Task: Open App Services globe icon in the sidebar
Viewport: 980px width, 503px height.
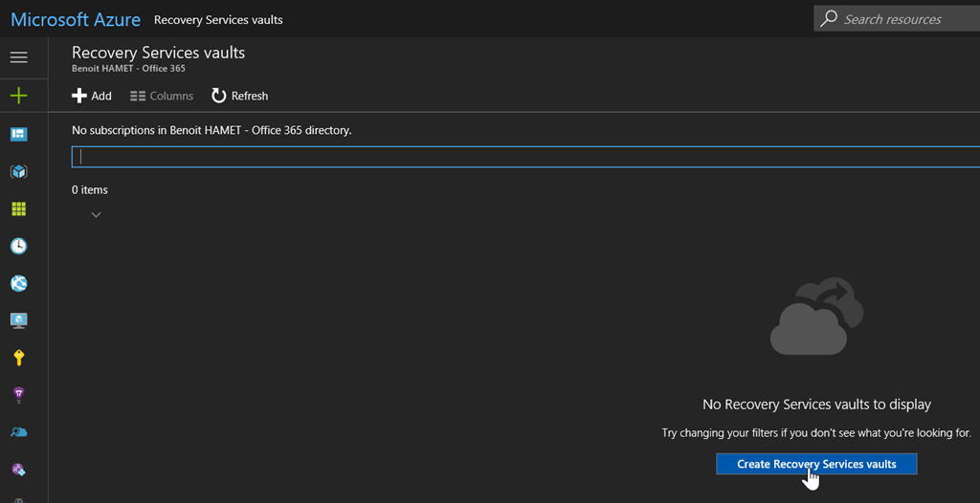Action: (18, 283)
